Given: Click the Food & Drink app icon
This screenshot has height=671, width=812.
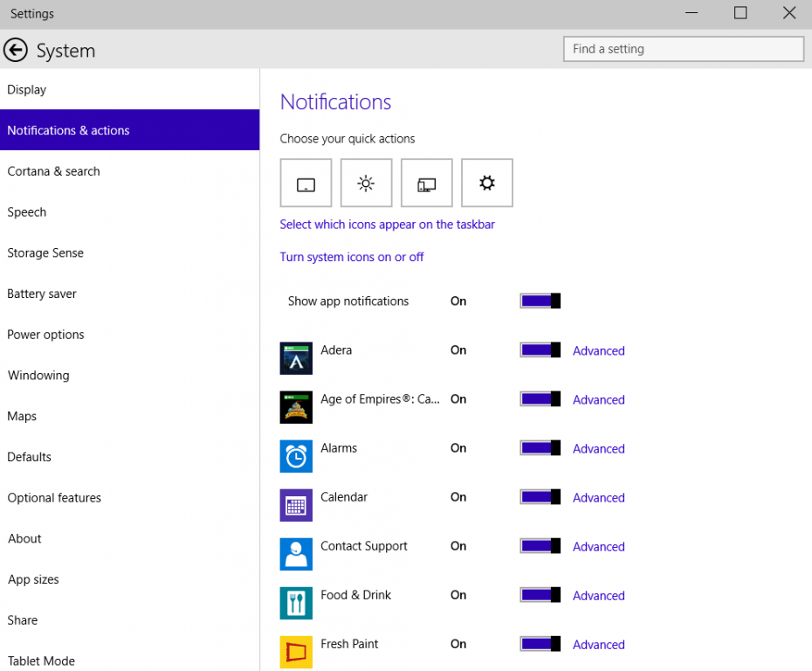Looking at the screenshot, I should point(296,603).
